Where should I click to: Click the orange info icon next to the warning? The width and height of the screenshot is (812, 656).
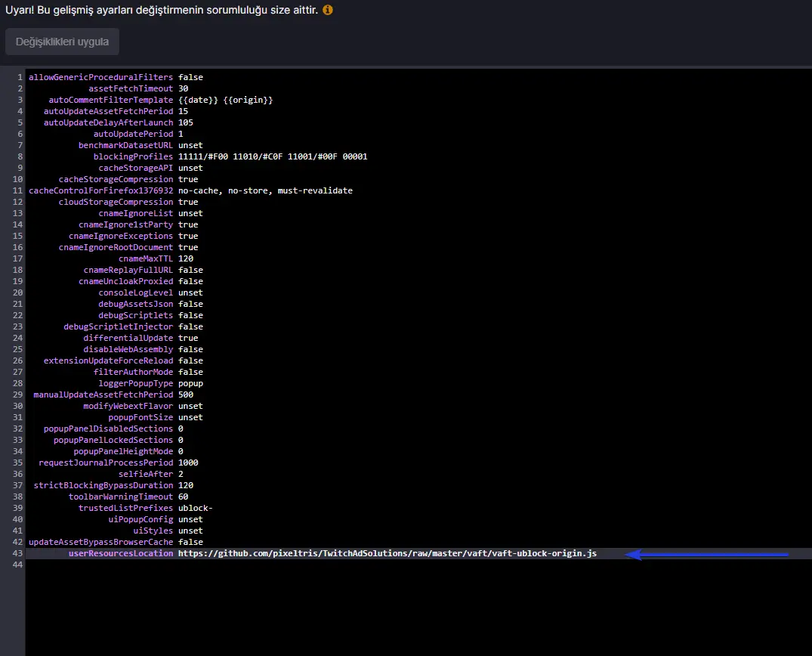[x=328, y=10]
